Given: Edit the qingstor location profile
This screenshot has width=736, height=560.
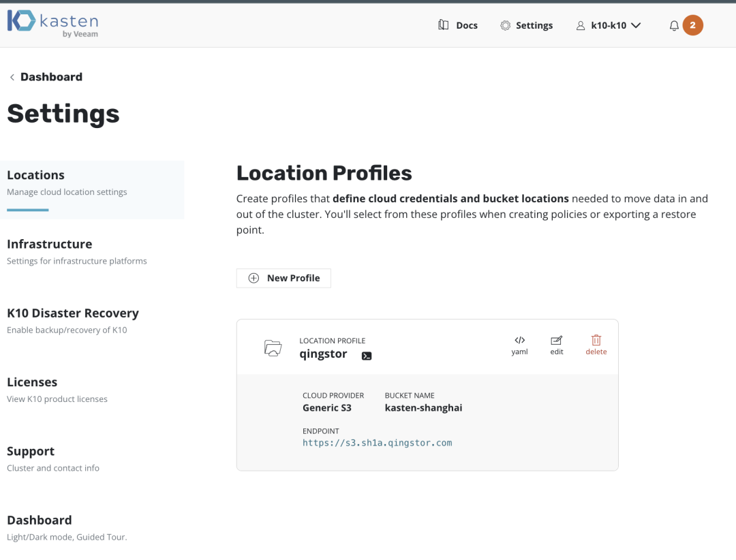Looking at the screenshot, I should click(x=557, y=345).
